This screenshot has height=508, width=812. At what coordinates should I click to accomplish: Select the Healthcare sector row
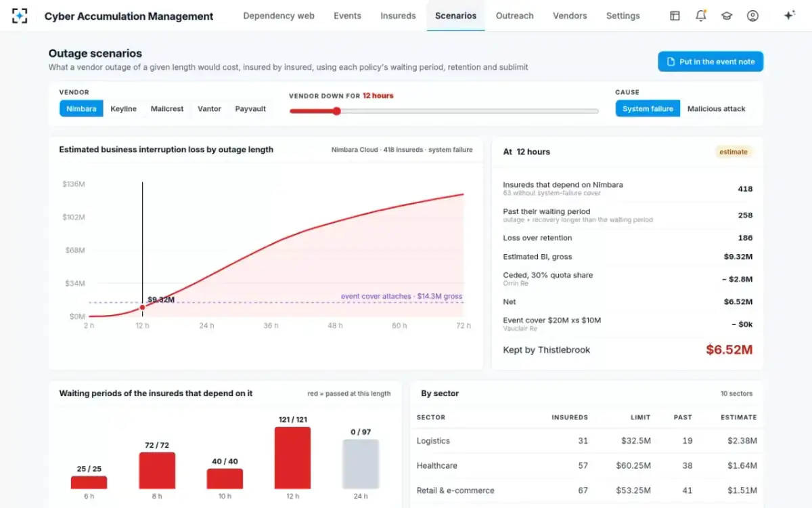[587, 465]
